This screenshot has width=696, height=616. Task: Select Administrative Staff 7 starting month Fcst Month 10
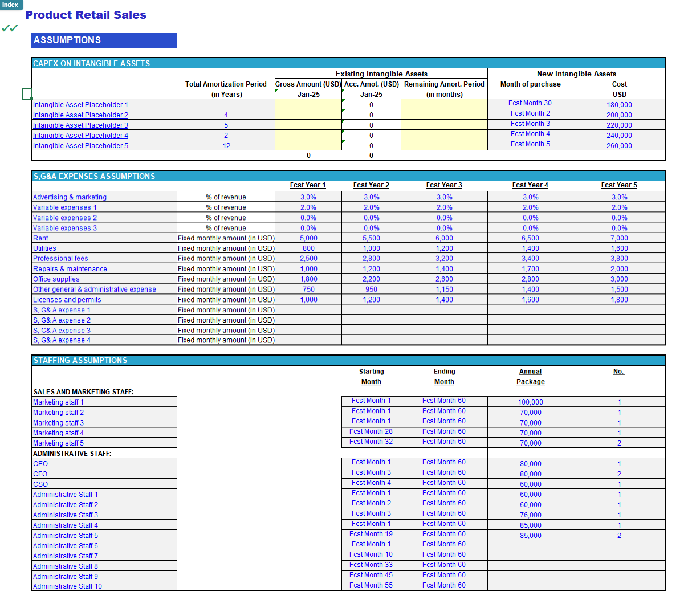371,554
